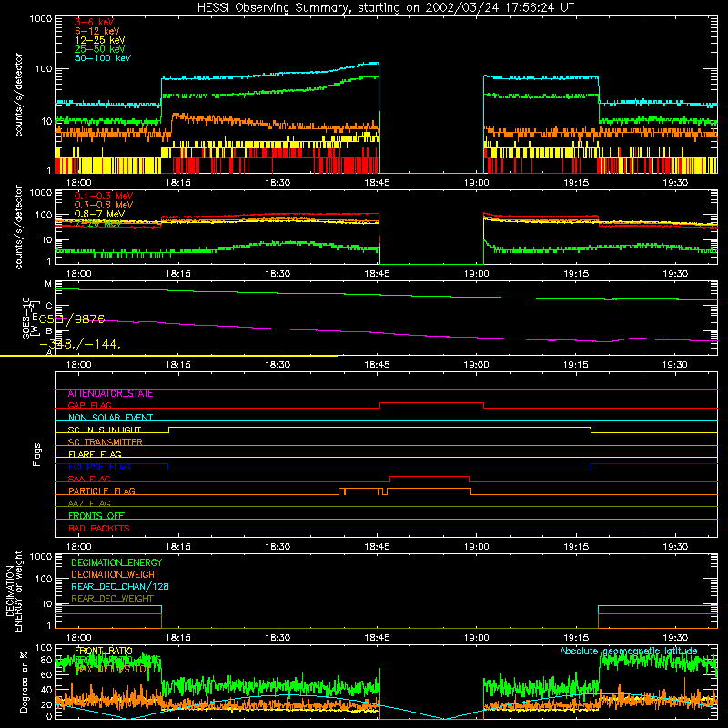Select the ATTENUATOR_STATE flag label
Screen dimensions: 728x728
click(x=110, y=394)
